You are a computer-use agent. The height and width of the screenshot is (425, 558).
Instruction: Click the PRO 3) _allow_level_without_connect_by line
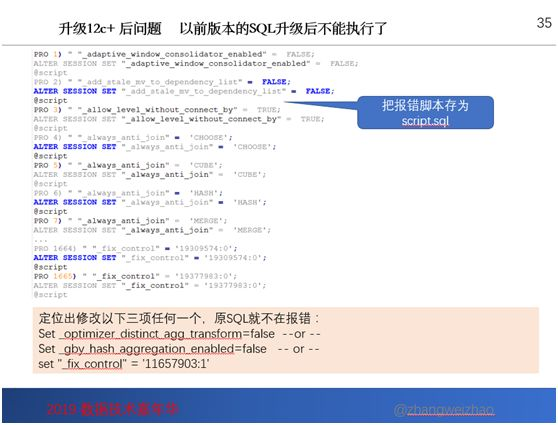coord(157,110)
